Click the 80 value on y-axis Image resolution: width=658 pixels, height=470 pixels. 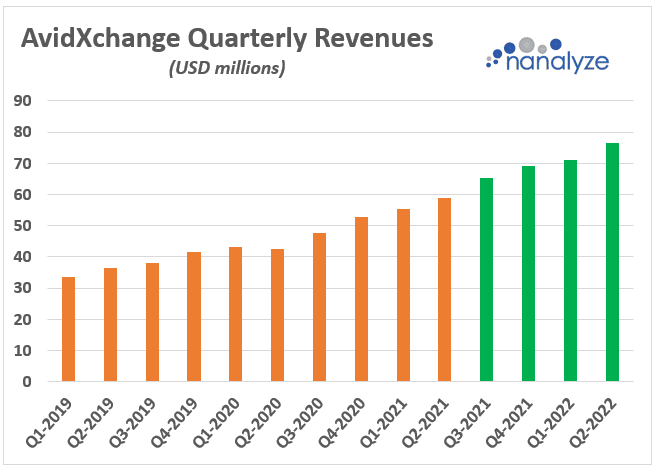[x=23, y=132]
